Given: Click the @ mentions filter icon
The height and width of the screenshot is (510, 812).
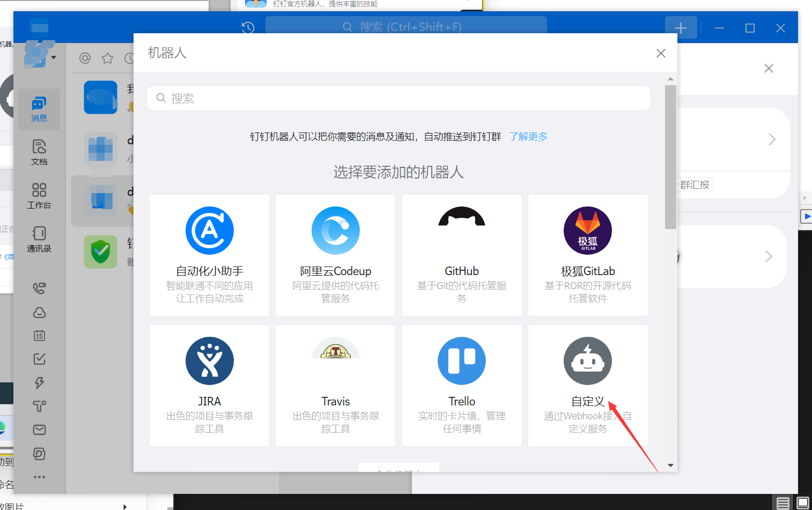Looking at the screenshot, I should coord(85,58).
